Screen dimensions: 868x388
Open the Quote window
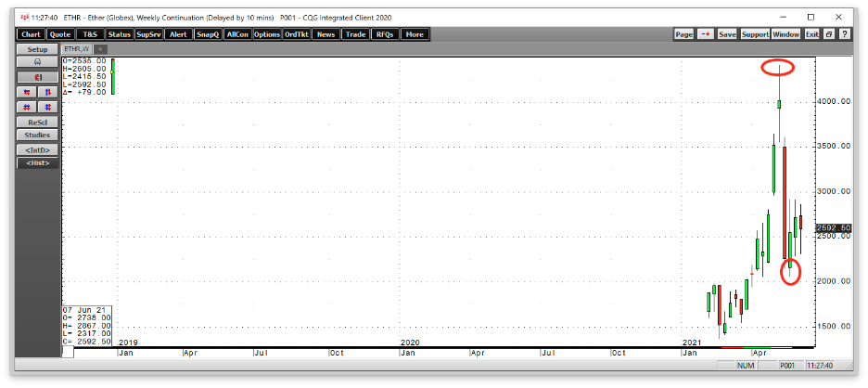[x=59, y=34]
